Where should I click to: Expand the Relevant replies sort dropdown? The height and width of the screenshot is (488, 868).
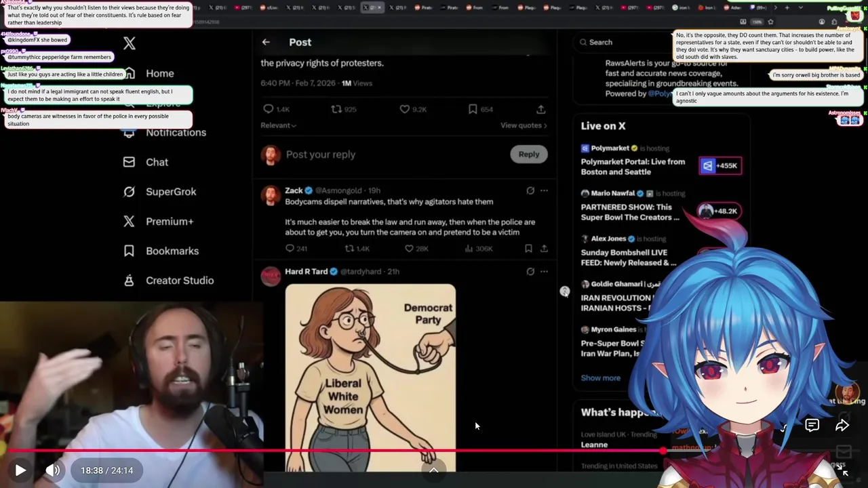click(278, 125)
